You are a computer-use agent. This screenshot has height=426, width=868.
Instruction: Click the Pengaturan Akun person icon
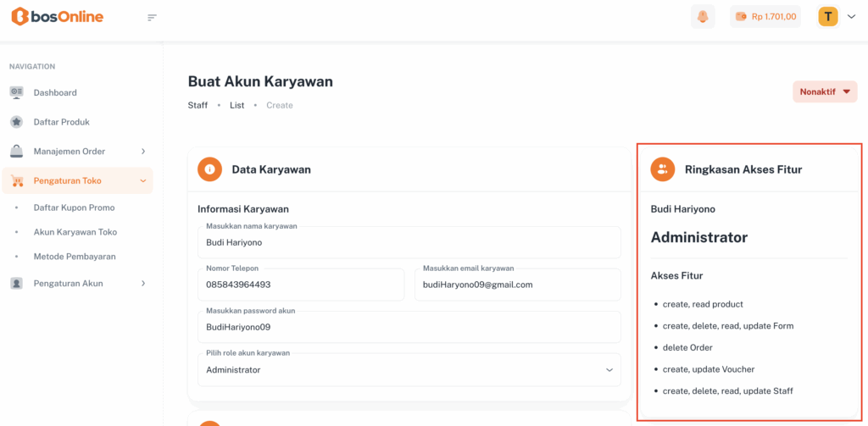[x=17, y=284]
